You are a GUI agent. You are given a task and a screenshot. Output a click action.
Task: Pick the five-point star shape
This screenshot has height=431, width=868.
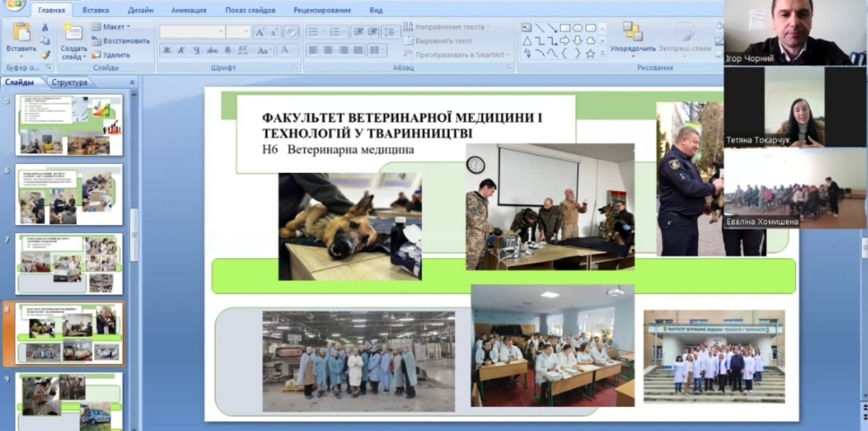pyautogui.click(x=590, y=53)
